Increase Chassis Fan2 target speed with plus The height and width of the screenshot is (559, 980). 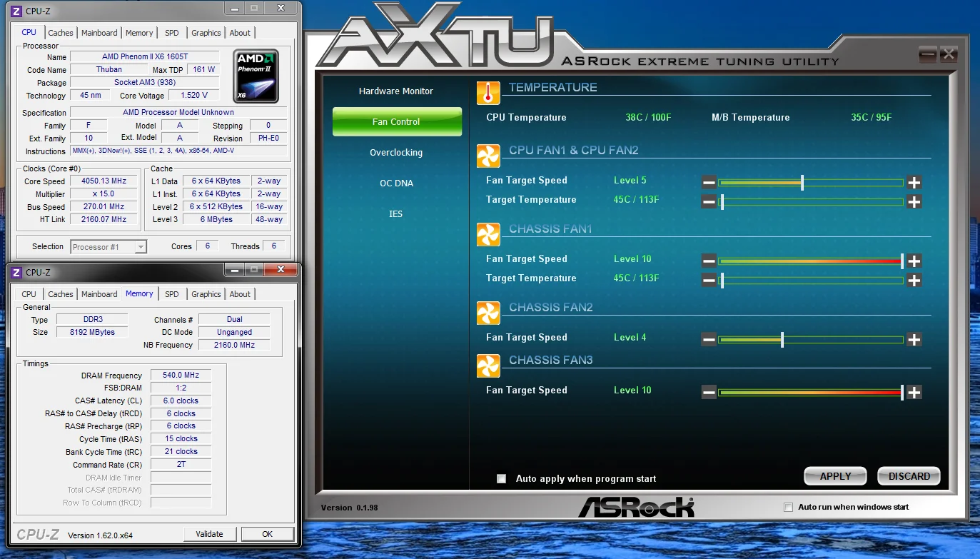coord(914,340)
